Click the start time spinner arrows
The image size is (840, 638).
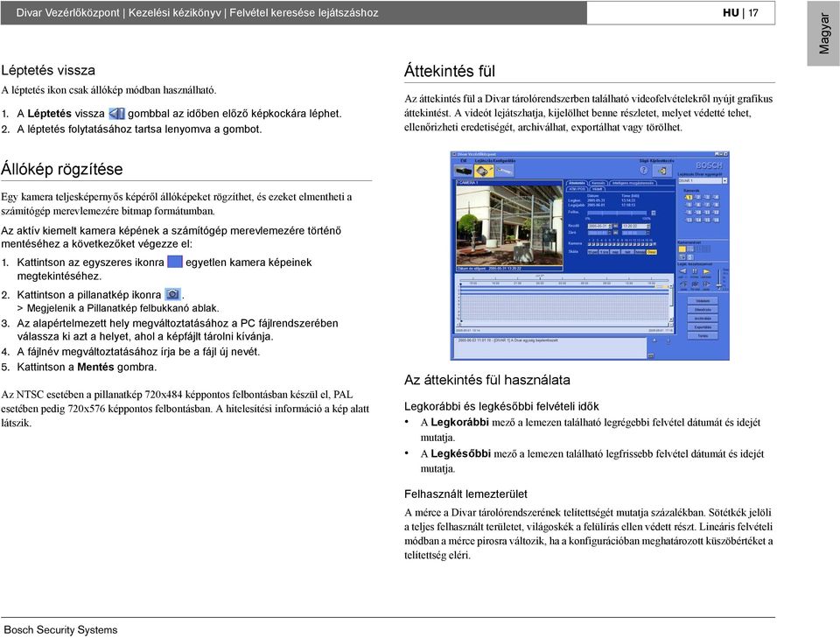click(x=648, y=227)
